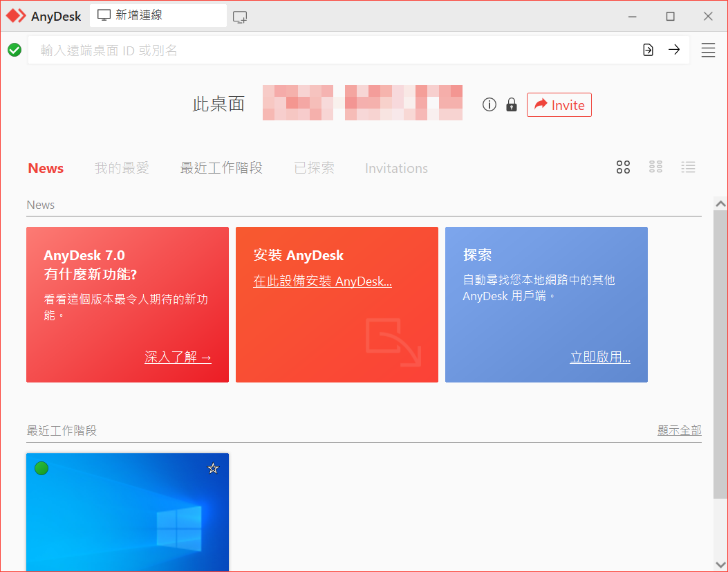
Task: Start connection using the arrow icon
Action: tap(674, 49)
